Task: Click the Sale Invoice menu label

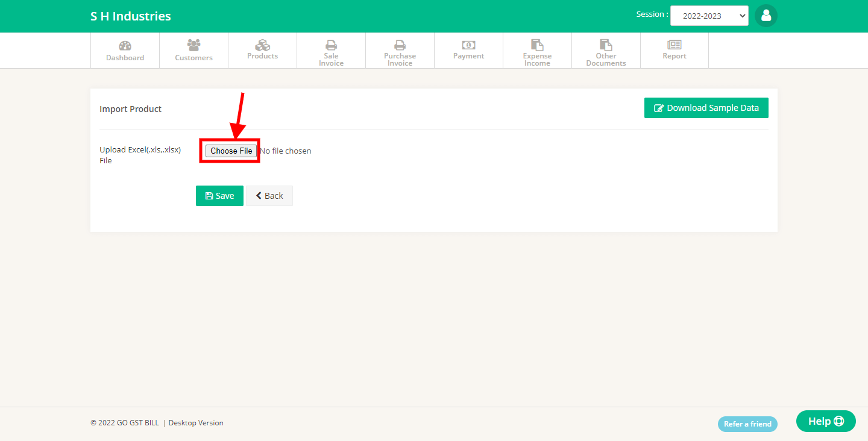Action: (x=331, y=60)
